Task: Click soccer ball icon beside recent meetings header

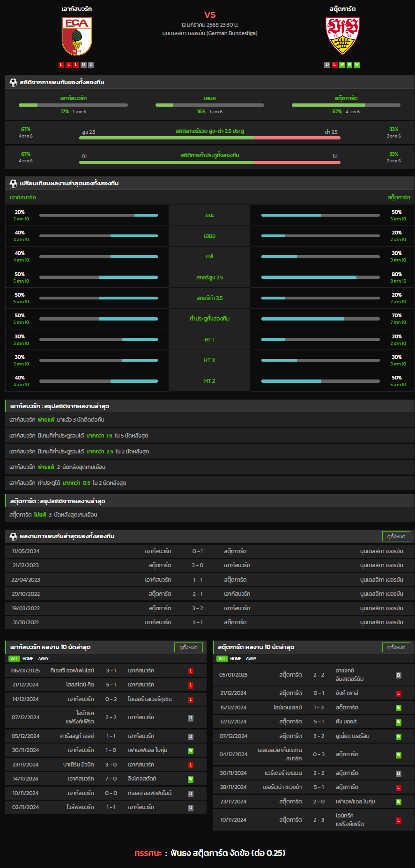Action: tap(14, 536)
